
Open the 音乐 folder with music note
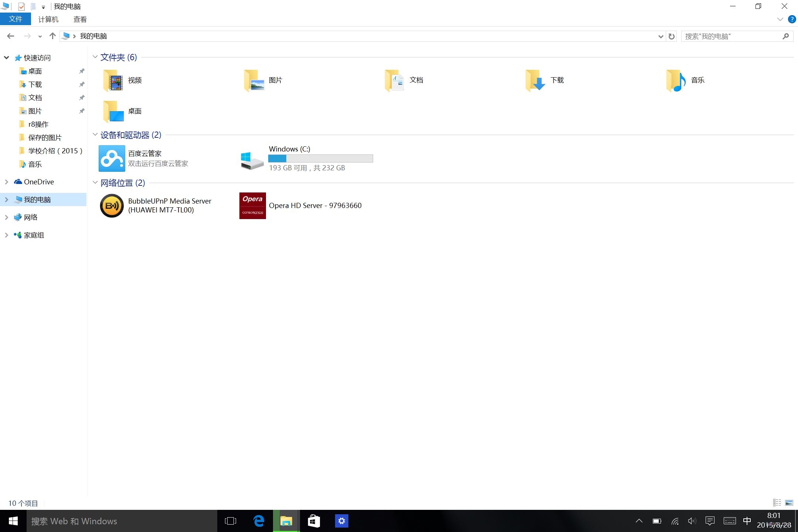[676, 81]
